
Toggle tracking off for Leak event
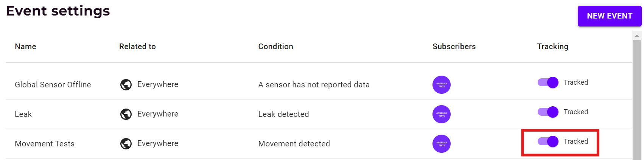[x=548, y=112]
